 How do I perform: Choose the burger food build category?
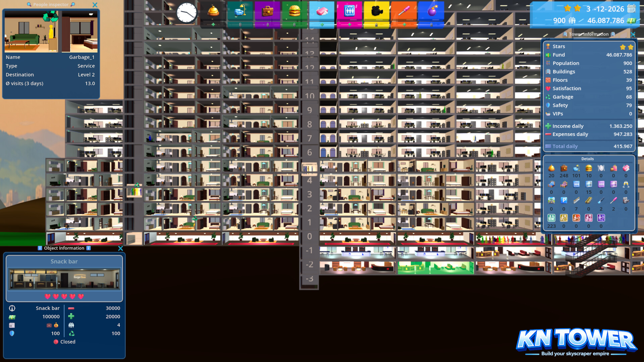[x=294, y=12]
